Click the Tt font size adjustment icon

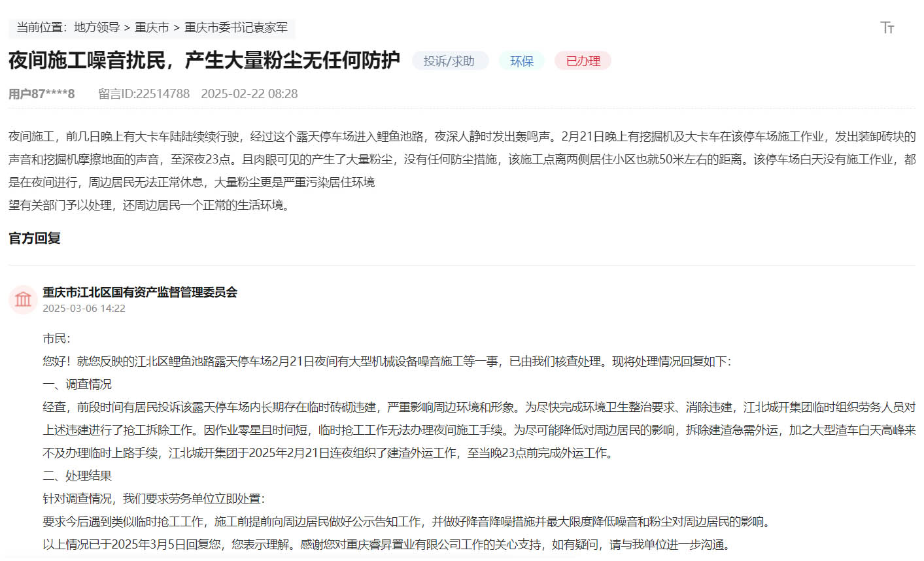pos(886,27)
